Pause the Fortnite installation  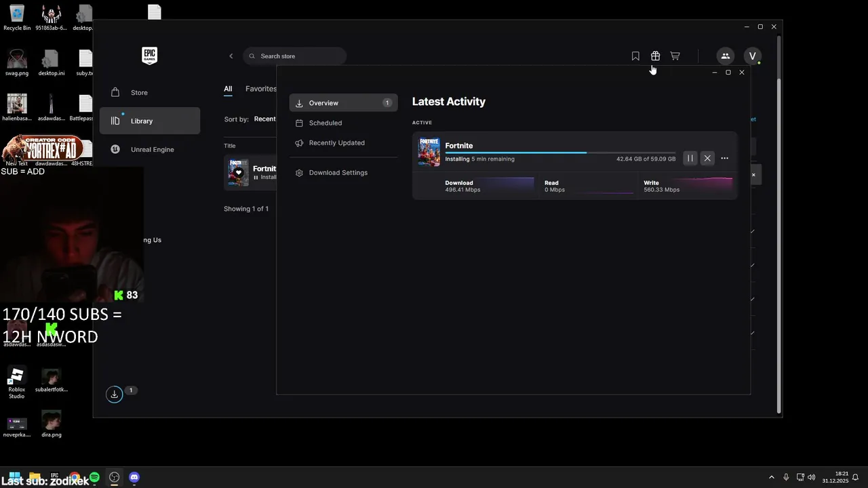pos(690,158)
